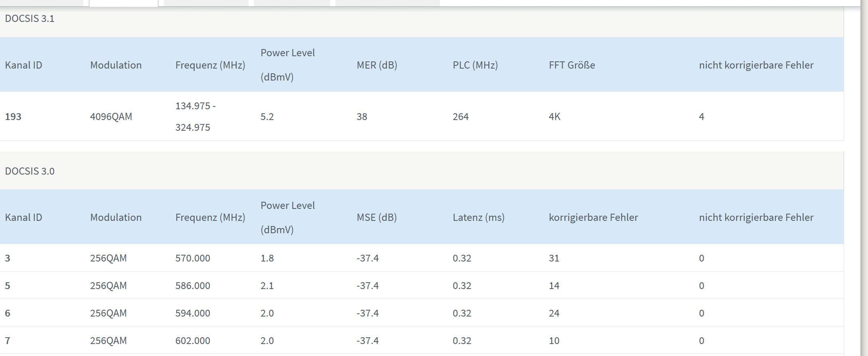Click the 4096QAM modulation value
The image size is (868, 356).
pos(111,117)
